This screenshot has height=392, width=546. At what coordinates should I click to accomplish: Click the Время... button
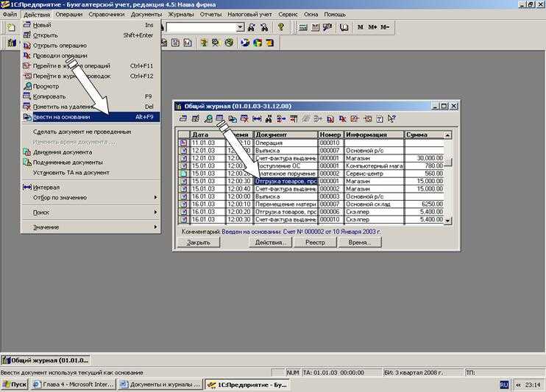coord(360,242)
